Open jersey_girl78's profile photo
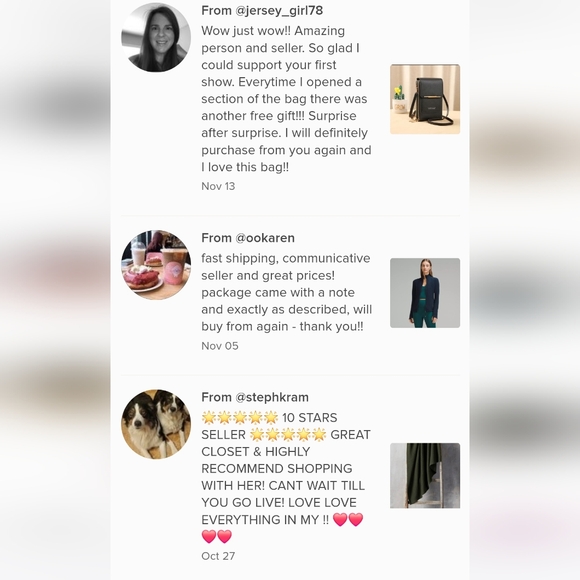580x580 pixels. 156,37
